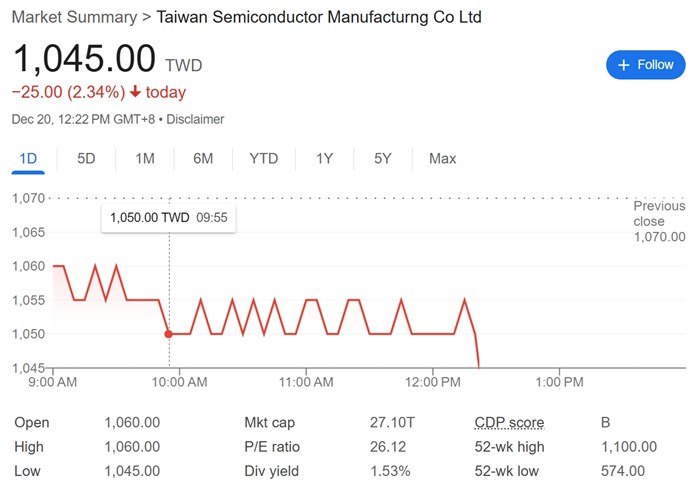
Task: Click the plus icon in Follow button
Action: coord(624,65)
